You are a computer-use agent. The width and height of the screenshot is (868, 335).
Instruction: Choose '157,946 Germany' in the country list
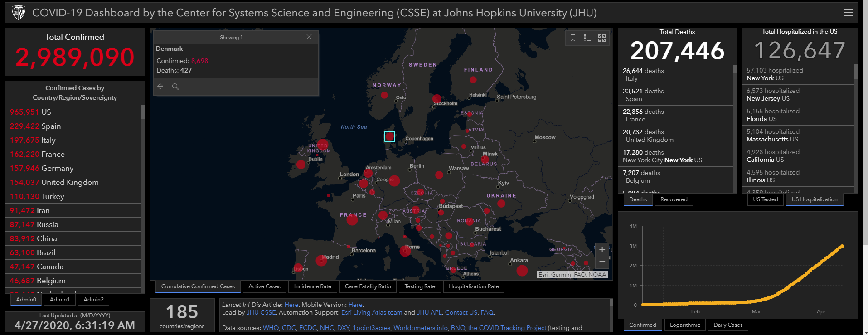click(73, 168)
